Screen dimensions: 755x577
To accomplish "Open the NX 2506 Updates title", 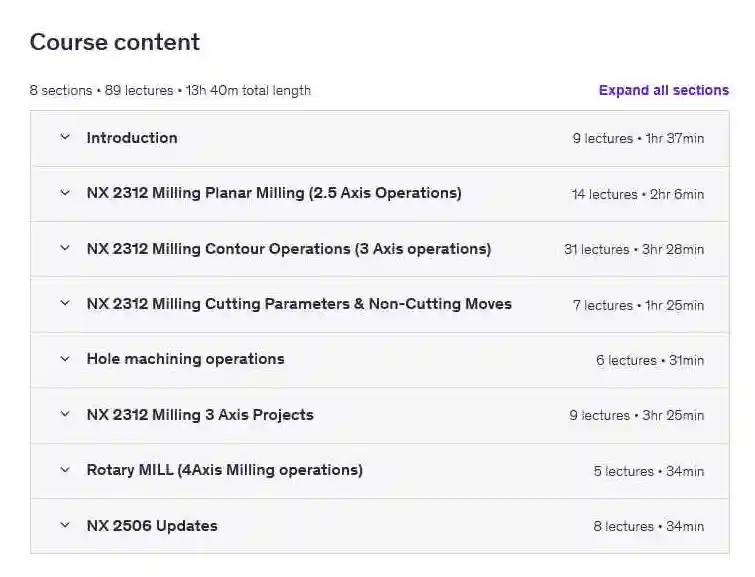I will 152,526.
